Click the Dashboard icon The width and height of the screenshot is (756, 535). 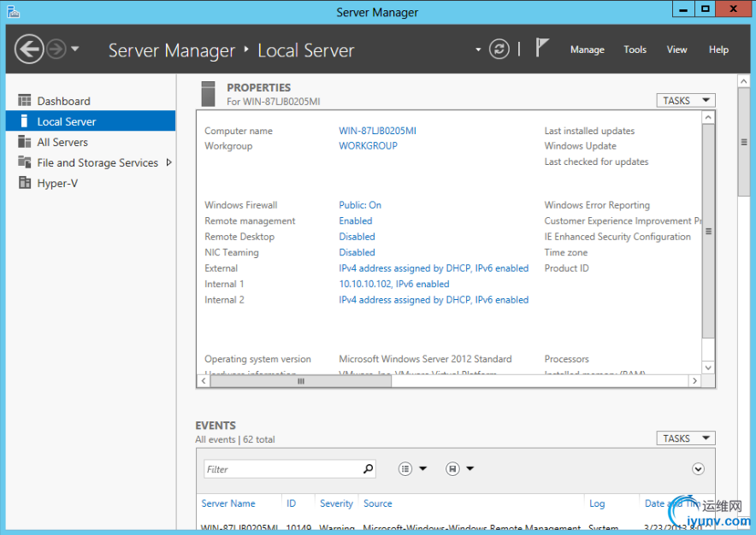point(24,100)
